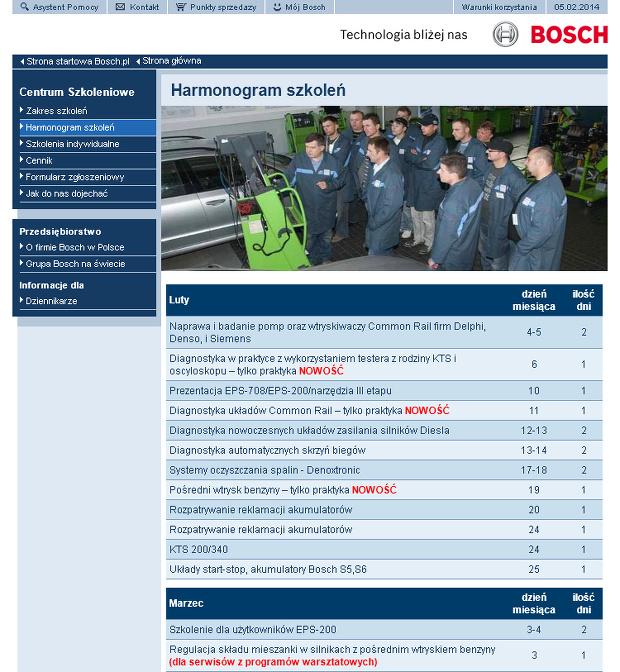Click Systemy oczyszczania spalin - Denoxtronic row
The image size is (620, 672).
point(384,470)
